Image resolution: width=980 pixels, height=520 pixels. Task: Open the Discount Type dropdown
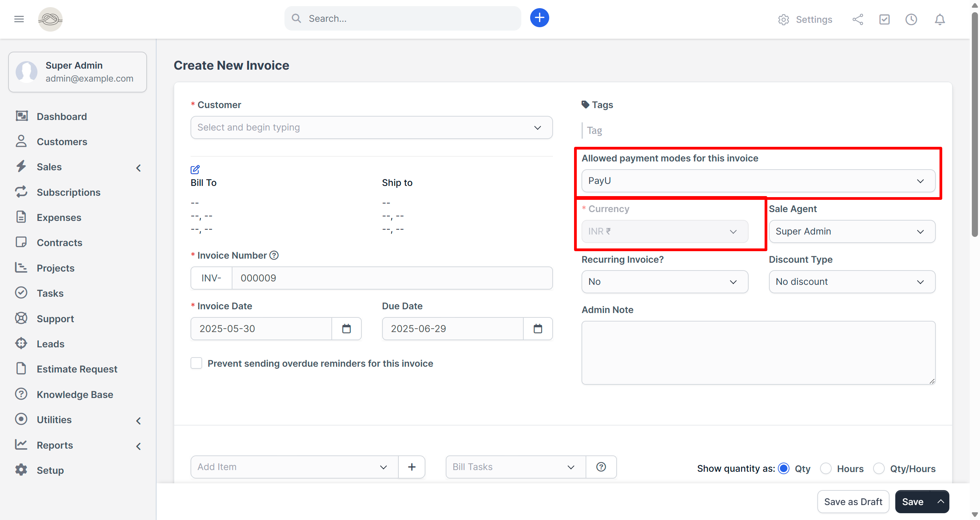click(851, 282)
